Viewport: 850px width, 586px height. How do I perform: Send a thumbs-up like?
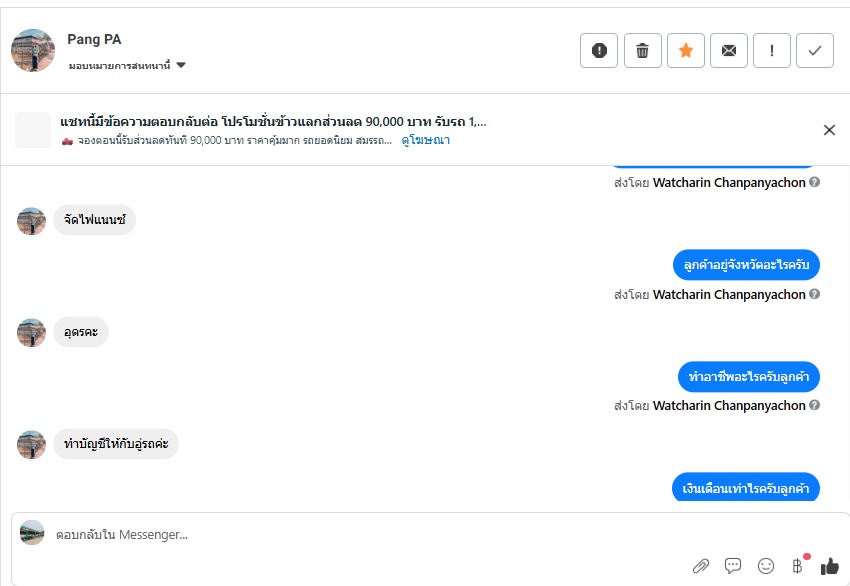coord(830,566)
